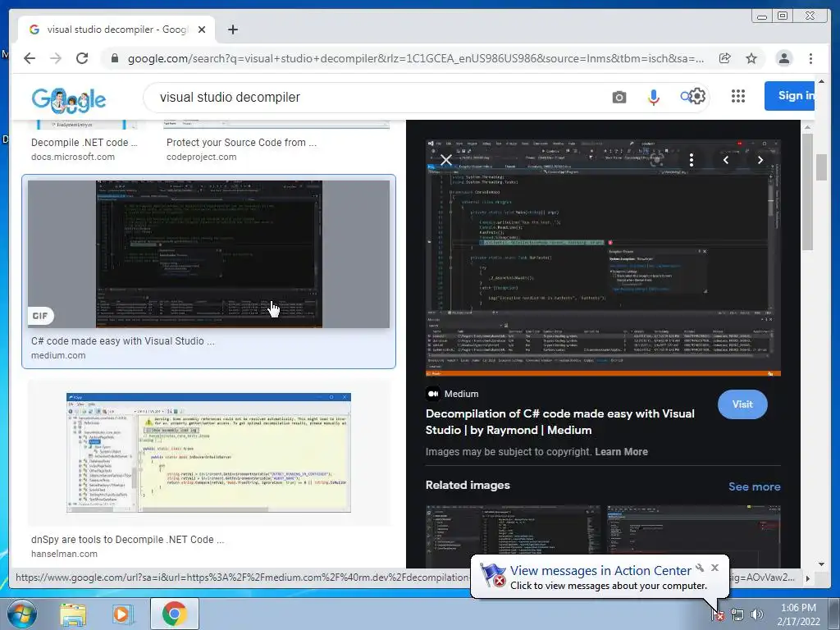
Task: Open 'Protect your Source Code from ...' result
Action: (242, 143)
